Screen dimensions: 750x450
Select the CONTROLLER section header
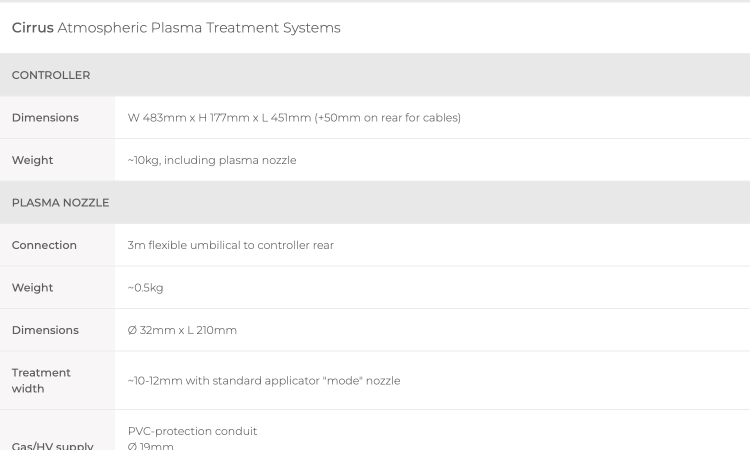pyautogui.click(x=375, y=75)
